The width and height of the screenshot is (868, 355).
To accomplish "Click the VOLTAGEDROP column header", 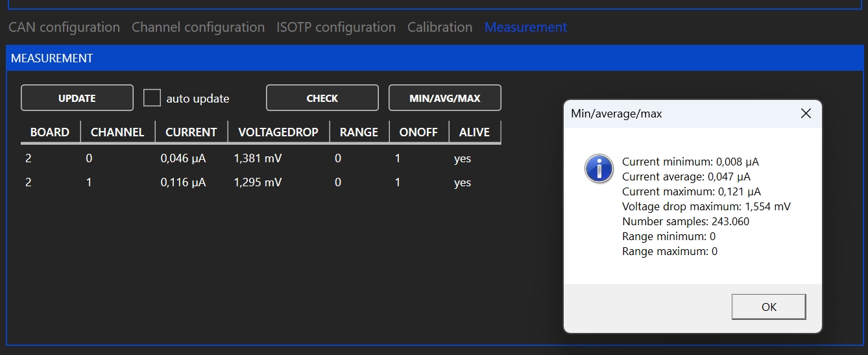I will tap(278, 132).
